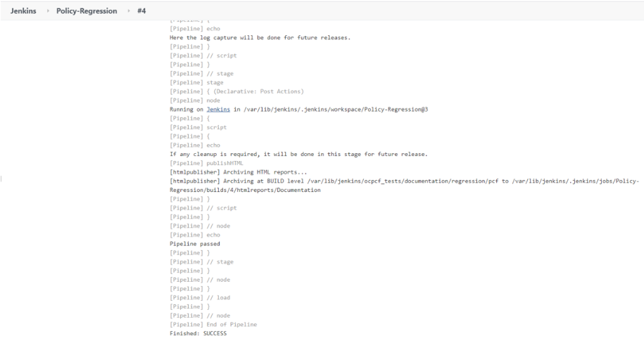Viewport: 644px width, 343px height.
Task: Click '[Pipeline] // load' line
Action: pyautogui.click(x=200, y=298)
